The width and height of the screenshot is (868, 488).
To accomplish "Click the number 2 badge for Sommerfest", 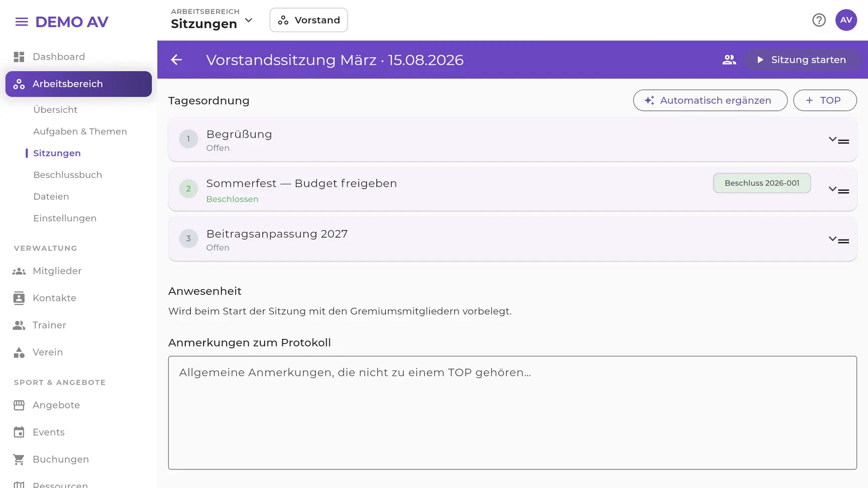I will (x=188, y=189).
